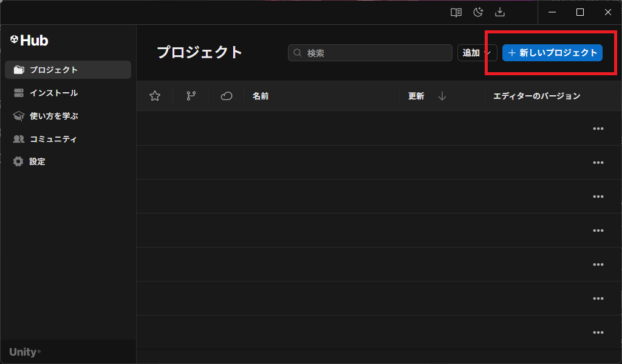The height and width of the screenshot is (364, 622).
Task: Close the Unity Hub window
Action: tap(607, 12)
